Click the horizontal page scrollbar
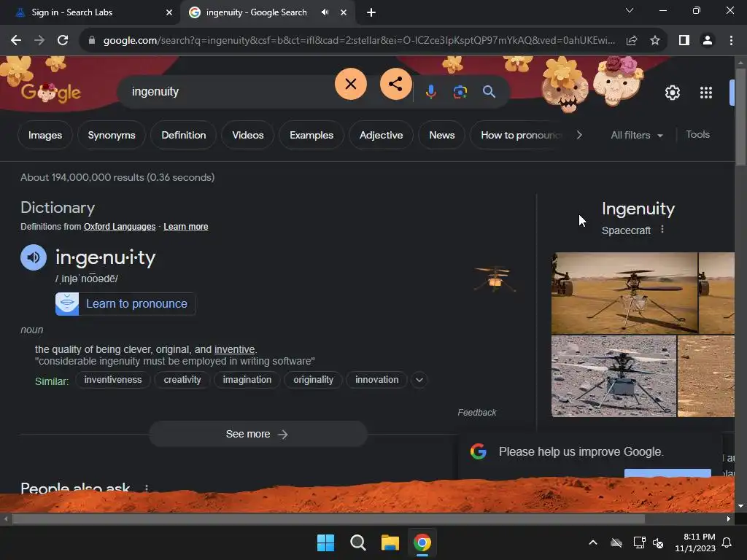This screenshot has width=747, height=560. 328,518
